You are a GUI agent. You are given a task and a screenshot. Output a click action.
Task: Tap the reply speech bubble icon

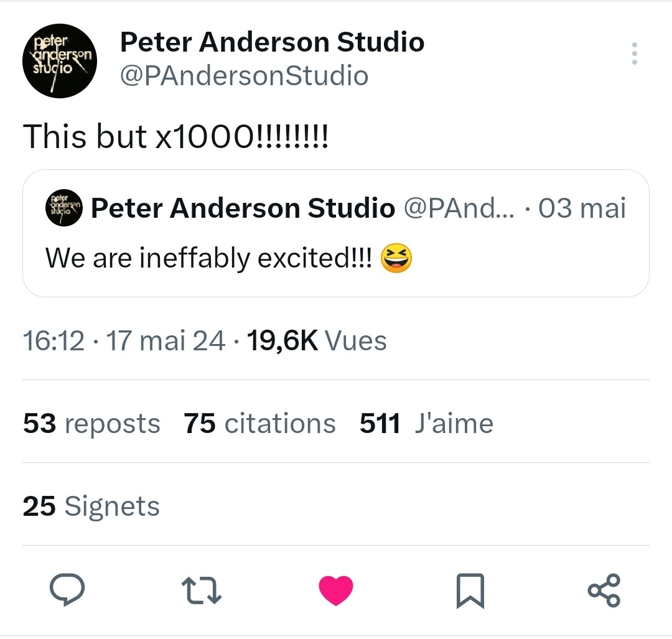[x=67, y=590]
